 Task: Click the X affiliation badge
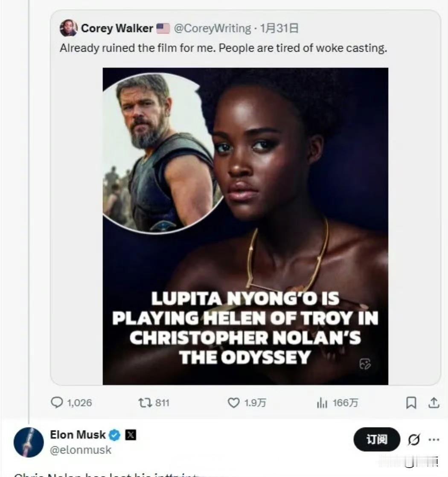click(130, 435)
